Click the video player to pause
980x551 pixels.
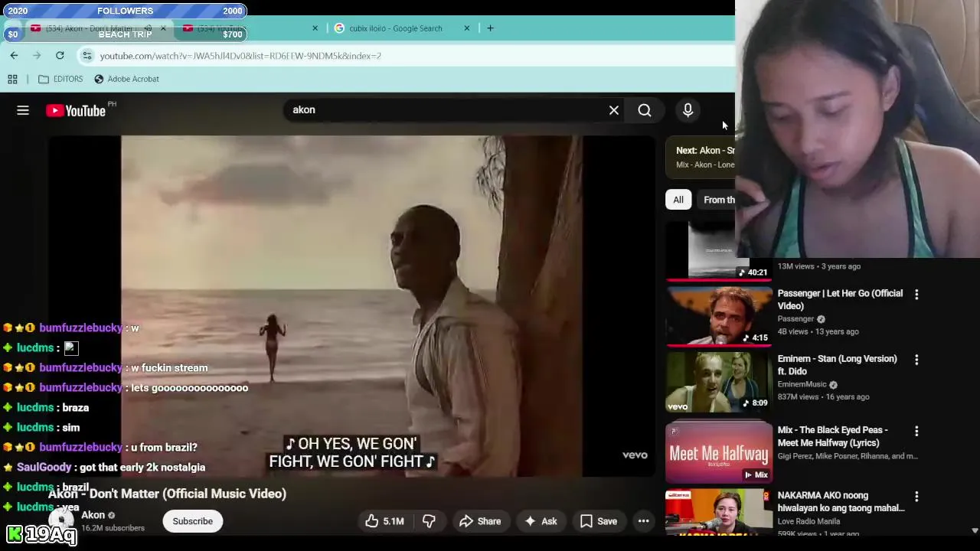point(351,306)
